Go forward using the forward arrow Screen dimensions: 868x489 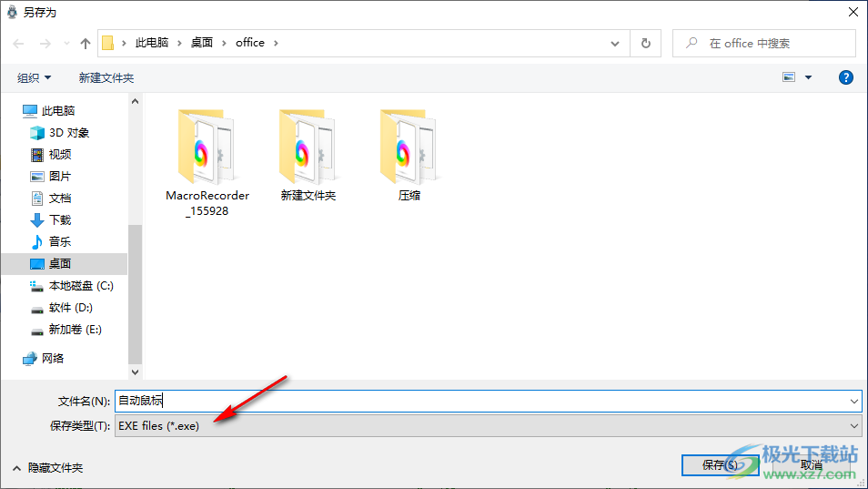(x=45, y=43)
